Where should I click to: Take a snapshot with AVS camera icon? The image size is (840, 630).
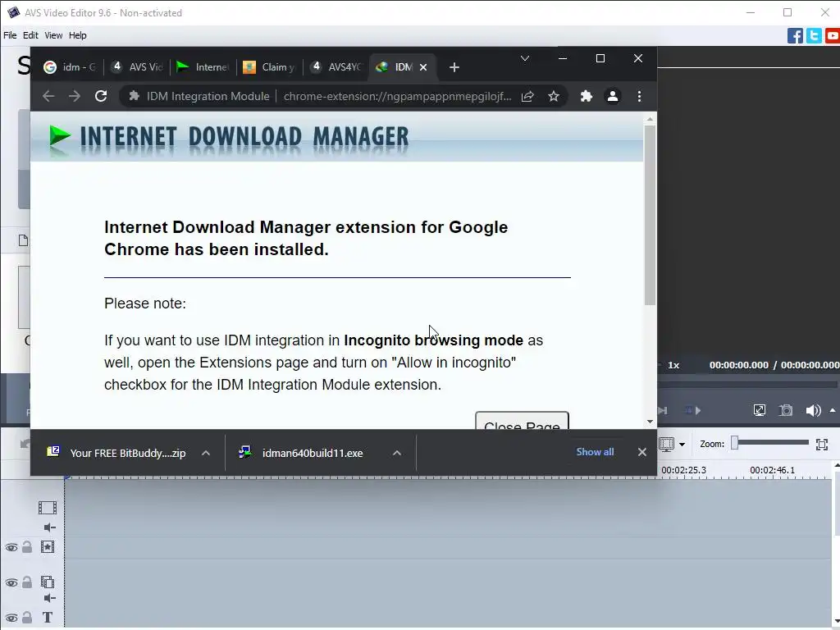[786, 410]
